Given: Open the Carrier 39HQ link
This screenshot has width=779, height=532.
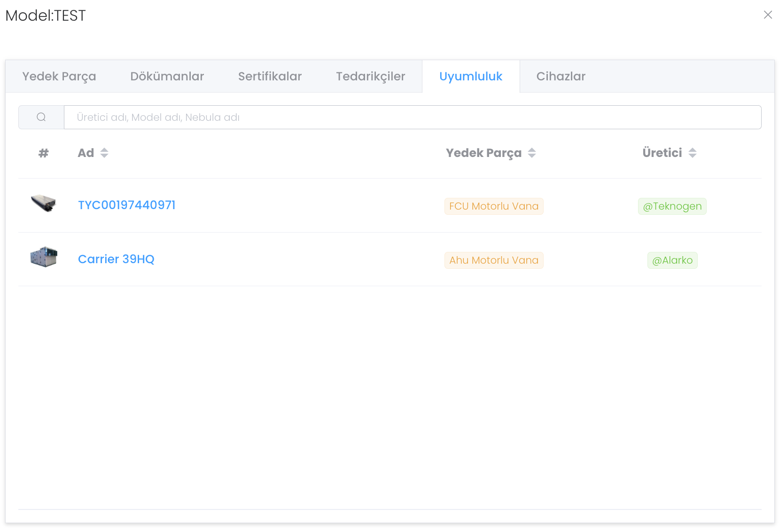Looking at the screenshot, I should (x=116, y=259).
